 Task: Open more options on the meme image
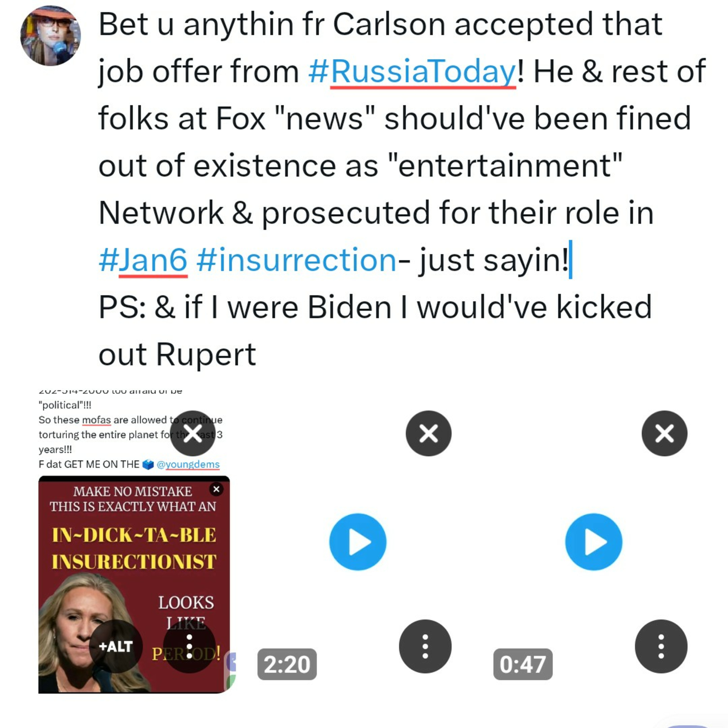tap(189, 647)
